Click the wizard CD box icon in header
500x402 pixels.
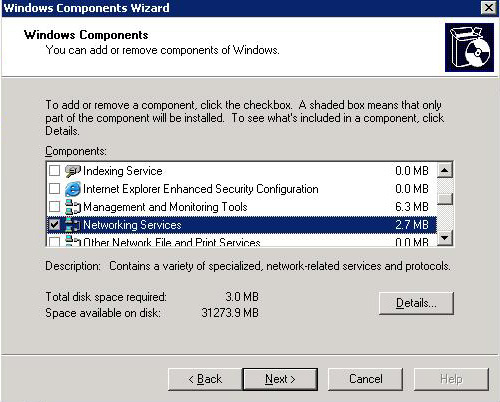[469, 47]
